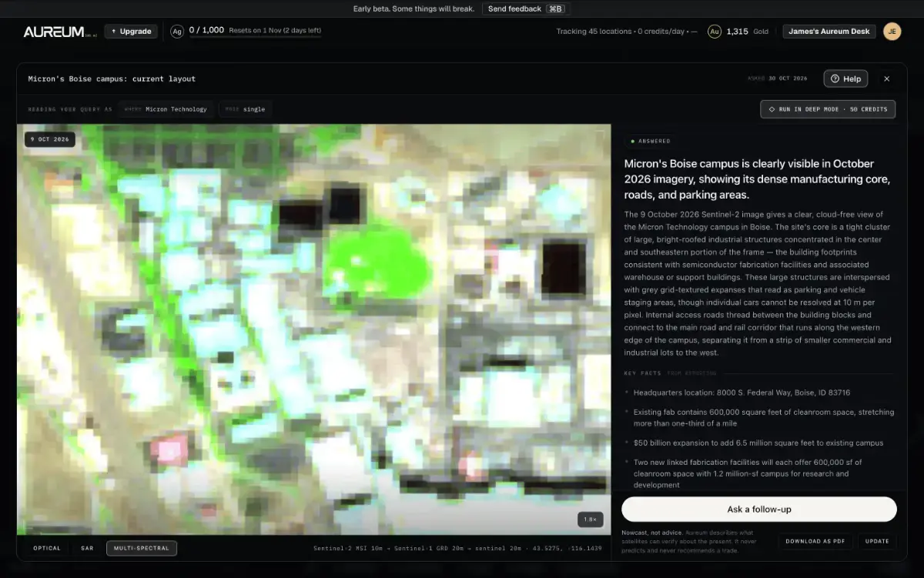Download the answer as PDF
The image size is (924, 578).
(x=815, y=541)
